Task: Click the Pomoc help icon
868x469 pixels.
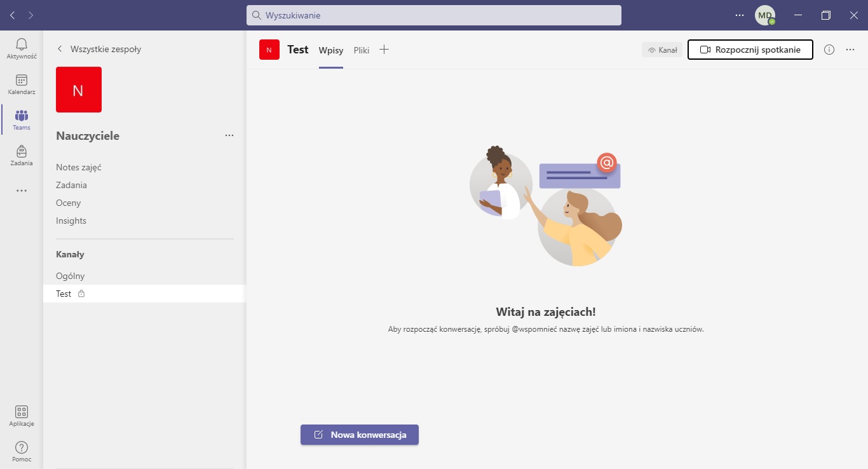Action: (21, 448)
